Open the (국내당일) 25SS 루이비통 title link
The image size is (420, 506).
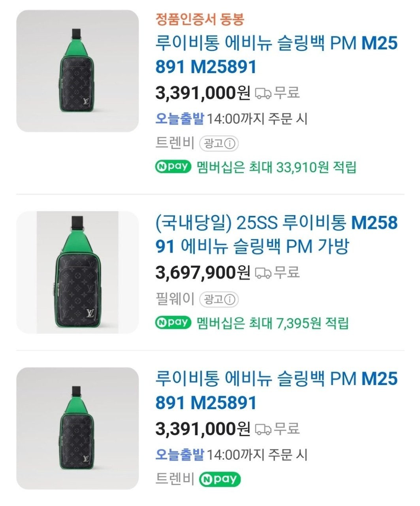[x=276, y=234]
